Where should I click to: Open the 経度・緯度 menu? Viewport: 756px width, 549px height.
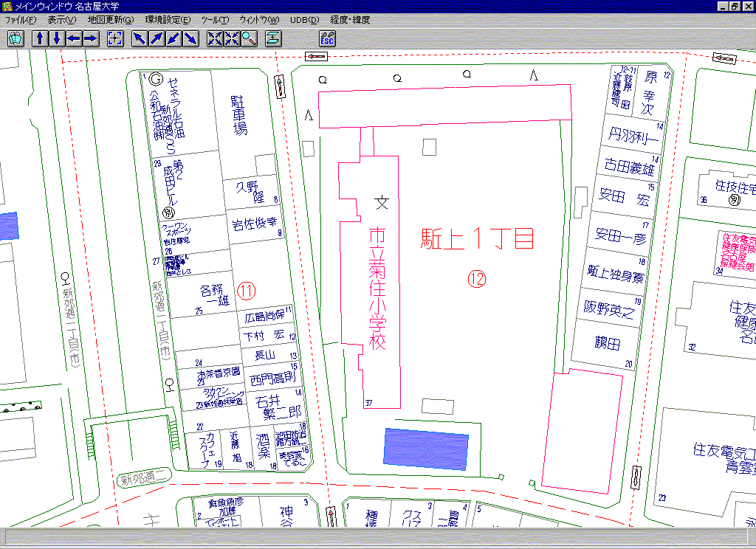[351, 20]
